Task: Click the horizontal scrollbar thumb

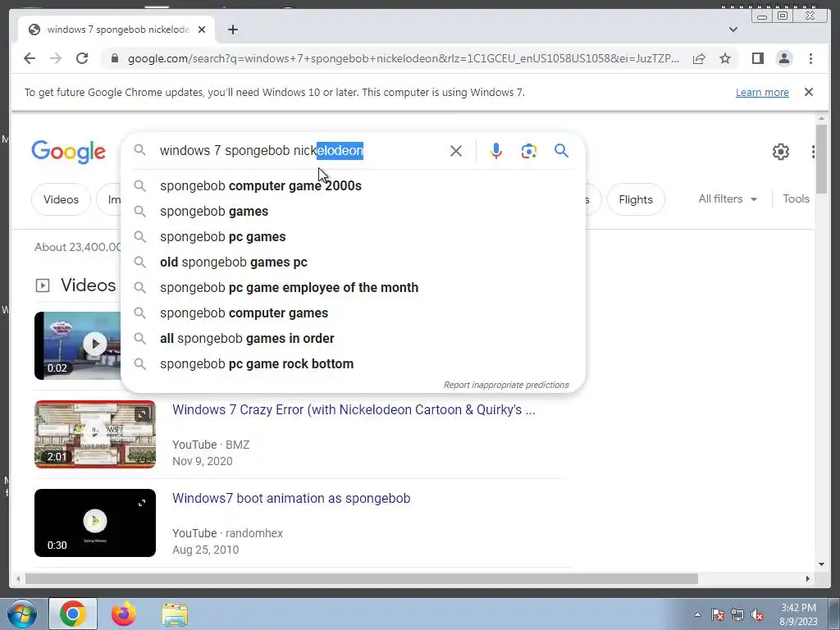Action: coord(362,578)
